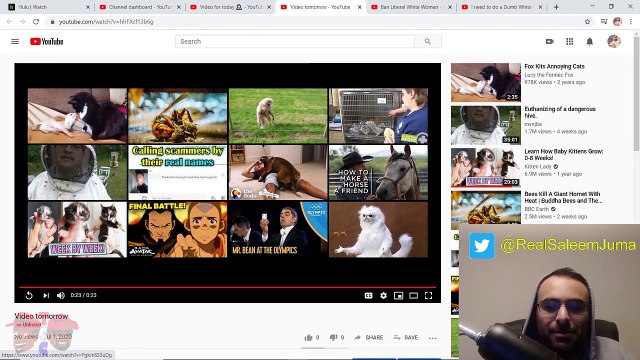Switch to miniplayer mode
640x360 pixels.
pos(398,295)
